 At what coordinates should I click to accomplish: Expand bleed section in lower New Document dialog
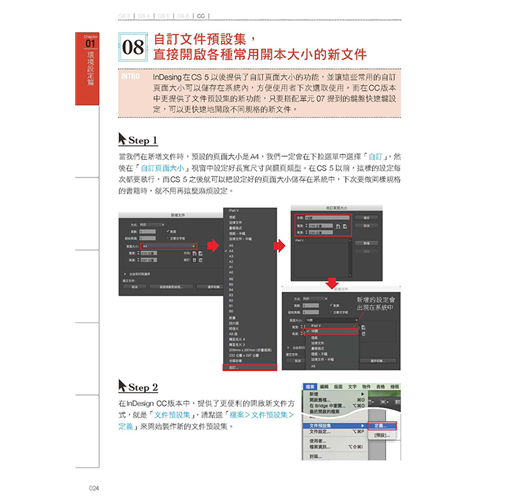point(288,347)
